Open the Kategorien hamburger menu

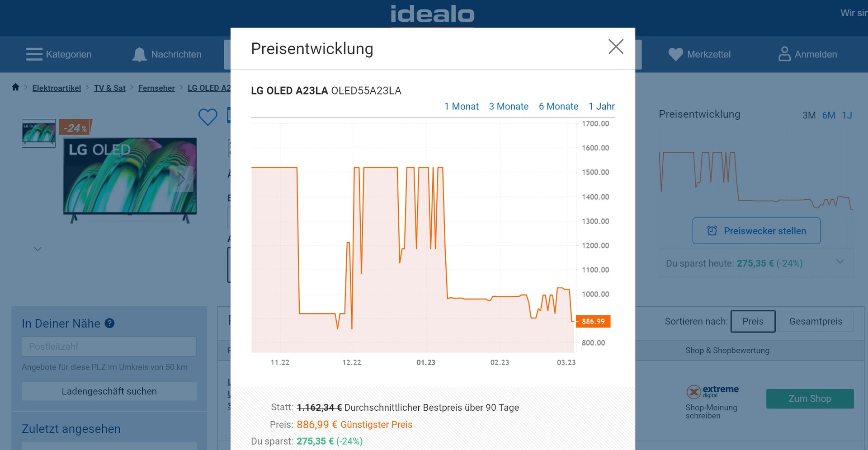click(34, 54)
